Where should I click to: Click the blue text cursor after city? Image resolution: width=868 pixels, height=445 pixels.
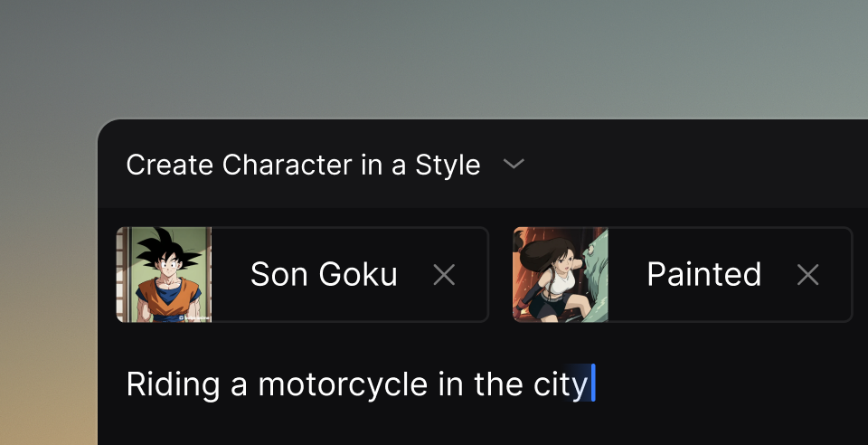point(593,383)
